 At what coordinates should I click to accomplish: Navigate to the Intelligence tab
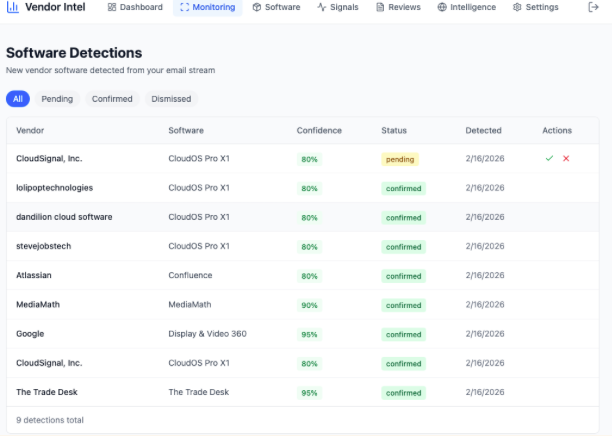coord(467,7)
